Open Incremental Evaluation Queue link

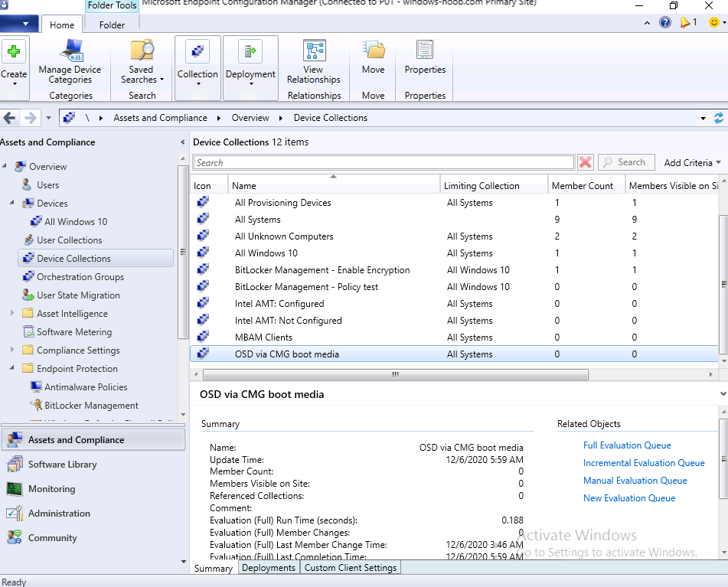point(644,463)
